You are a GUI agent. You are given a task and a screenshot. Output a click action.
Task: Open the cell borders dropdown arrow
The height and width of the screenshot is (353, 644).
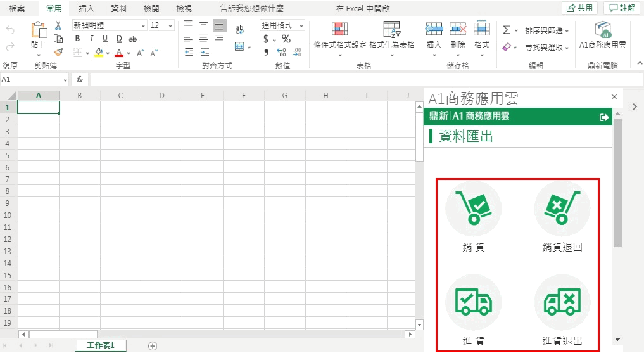87,53
